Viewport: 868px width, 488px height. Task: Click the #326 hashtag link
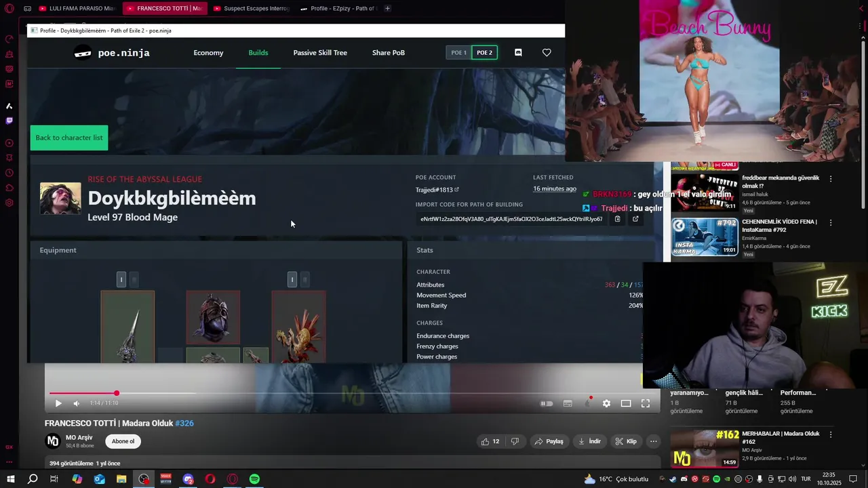tap(184, 423)
